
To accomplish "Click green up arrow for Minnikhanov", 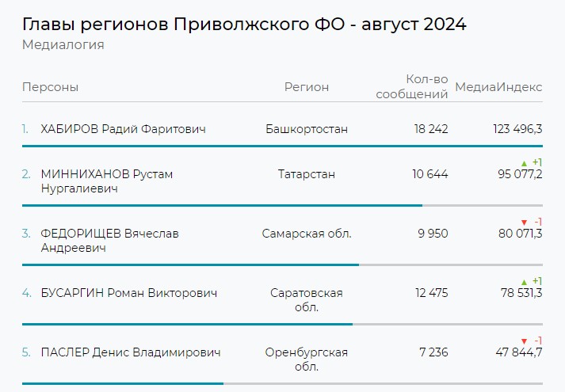I will pyautogui.click(x=524, y=162).
